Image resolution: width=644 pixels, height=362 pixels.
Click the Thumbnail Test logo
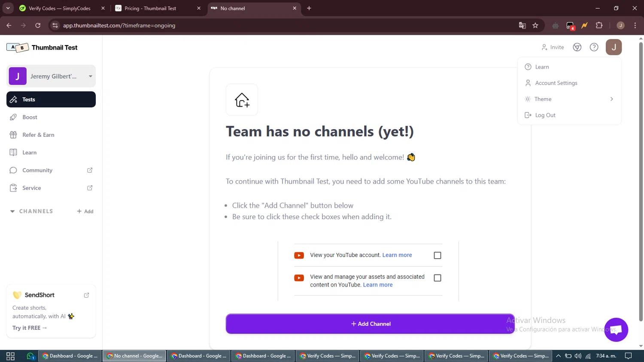pyautogui.click(x=42, y=48)
